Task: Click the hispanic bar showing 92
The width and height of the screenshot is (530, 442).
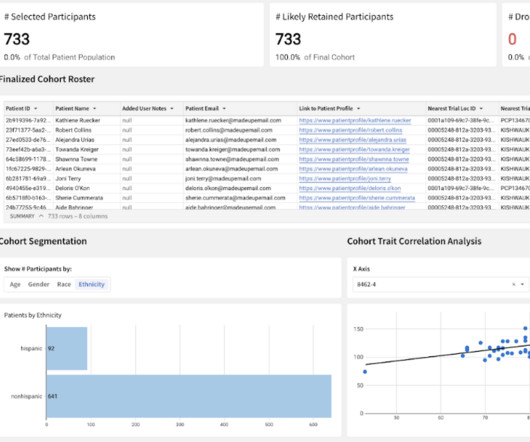Action: click(67, 348)
